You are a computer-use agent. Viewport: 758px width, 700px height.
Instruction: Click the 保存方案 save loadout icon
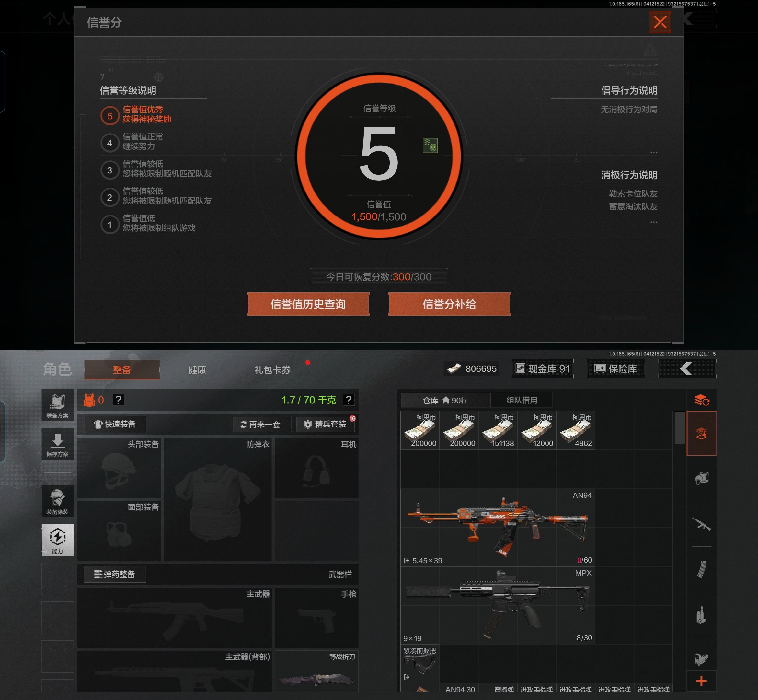coord(58,444)
